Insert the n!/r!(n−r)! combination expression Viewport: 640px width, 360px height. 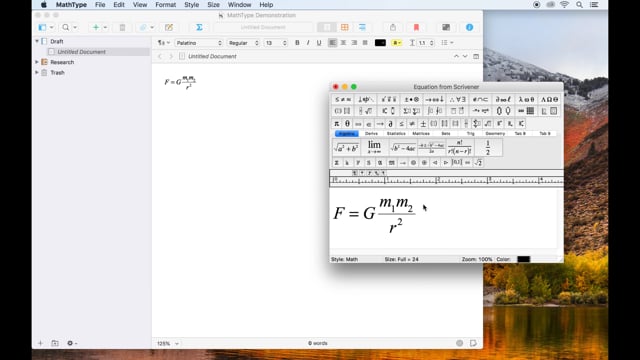(x=460, y=147)
